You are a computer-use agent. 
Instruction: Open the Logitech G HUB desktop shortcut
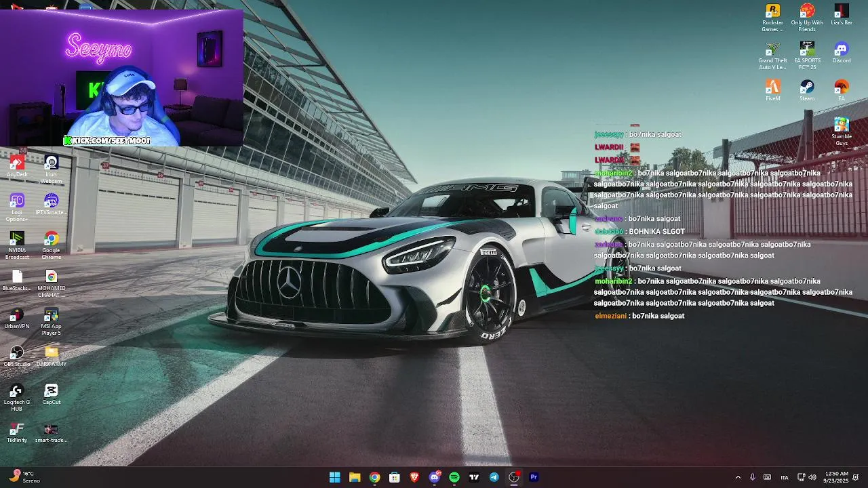17,397
